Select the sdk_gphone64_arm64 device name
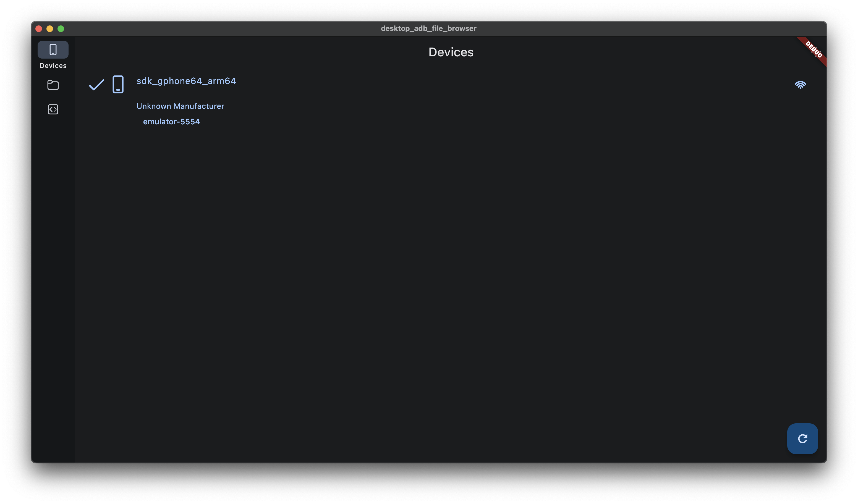Screen dimensions: 858x504 tap(186, 81)
